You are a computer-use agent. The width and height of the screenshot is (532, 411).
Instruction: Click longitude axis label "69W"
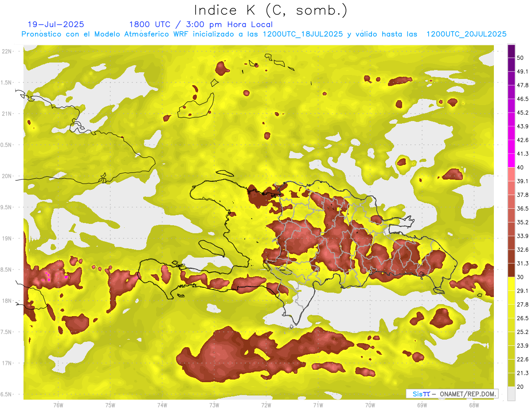click(422, 405)
